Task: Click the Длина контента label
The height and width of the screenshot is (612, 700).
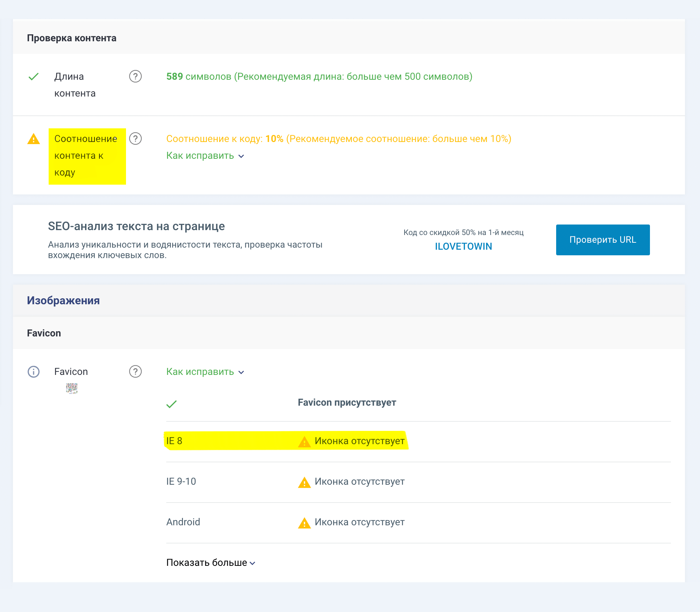Action: [75, 85]
